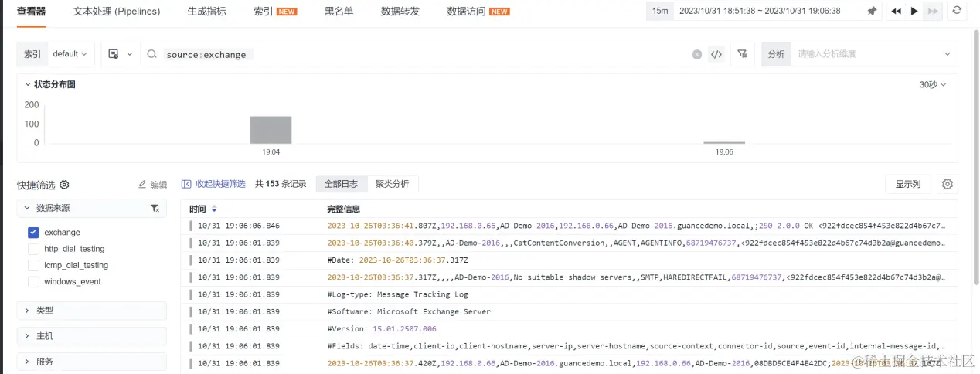Image resolution: width=980 pixels, height=374 pixels.
Task: Pin the current time range with the pin icon
Action: [x=873, y=12]
